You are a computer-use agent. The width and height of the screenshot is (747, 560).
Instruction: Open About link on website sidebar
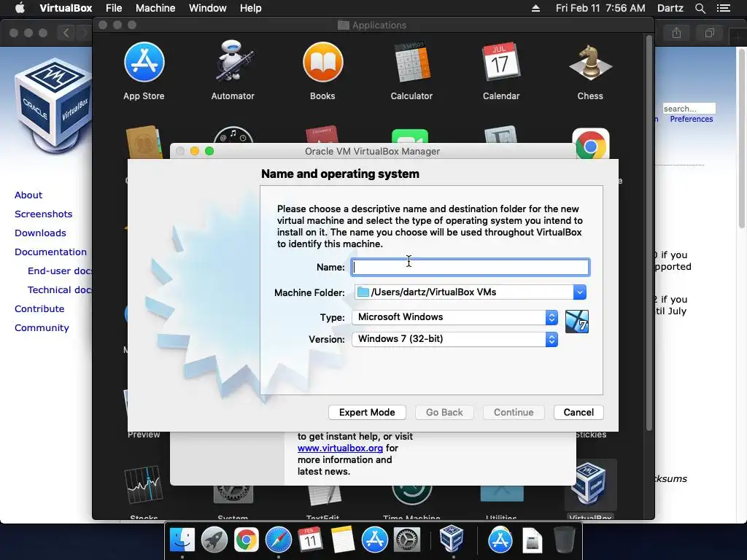(28, 195)
